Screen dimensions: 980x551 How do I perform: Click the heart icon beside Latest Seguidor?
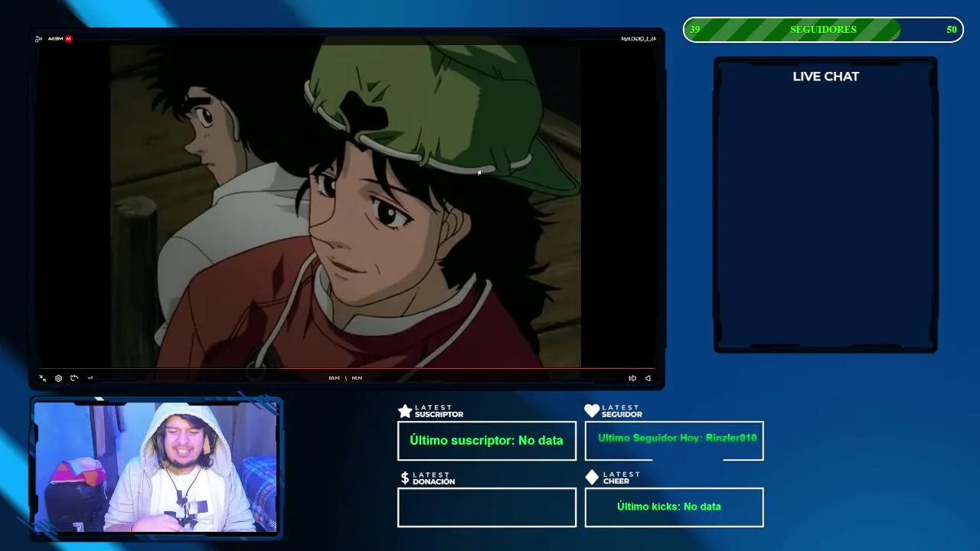click(x=592, y=411)
